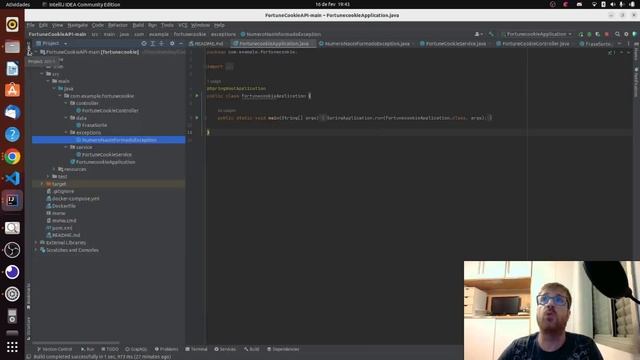
Task: Open the Services tool window
Action: 225,349
